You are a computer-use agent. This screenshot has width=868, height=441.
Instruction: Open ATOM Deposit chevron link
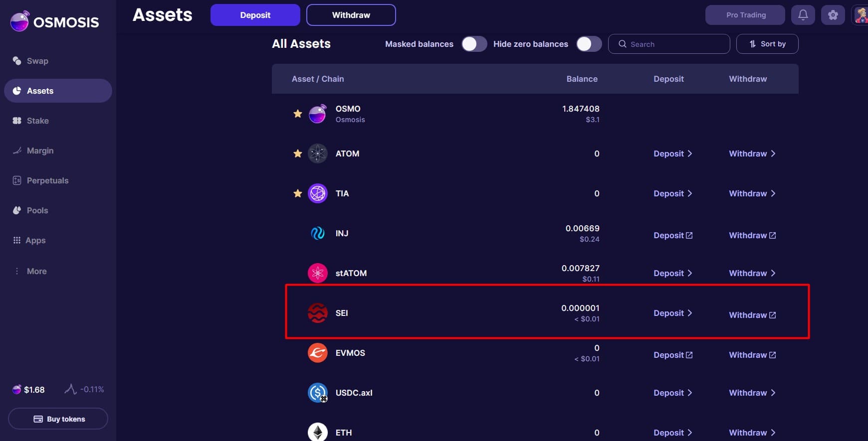pos(672,153)
